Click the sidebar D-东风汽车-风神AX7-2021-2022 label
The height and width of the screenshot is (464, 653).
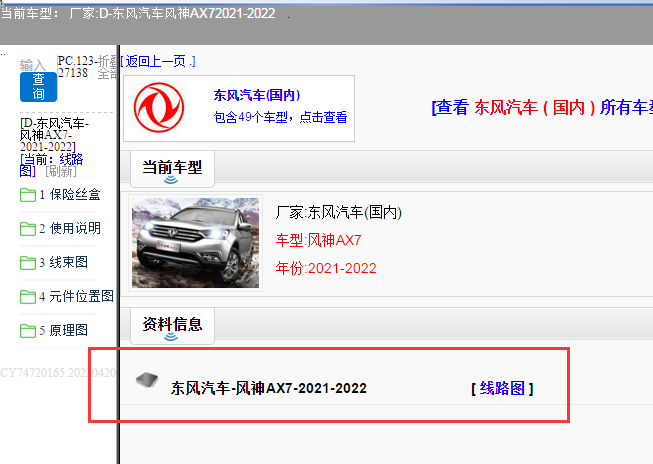click(x=55, y=135)
